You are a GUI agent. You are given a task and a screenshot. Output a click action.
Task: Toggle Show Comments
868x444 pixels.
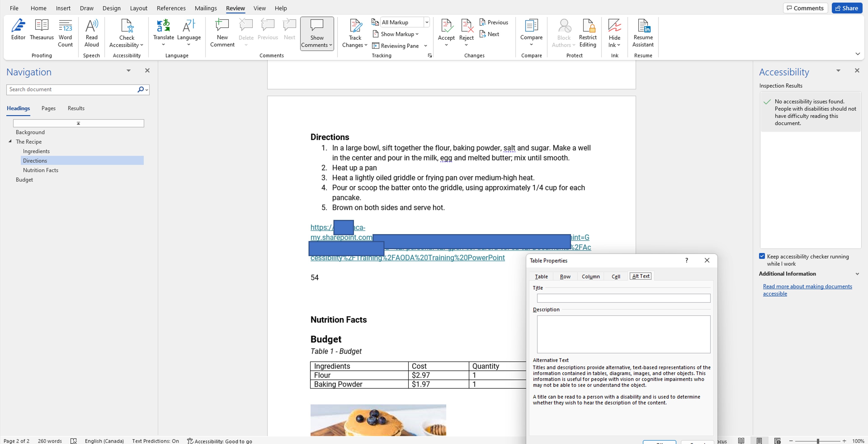(317, 34)
